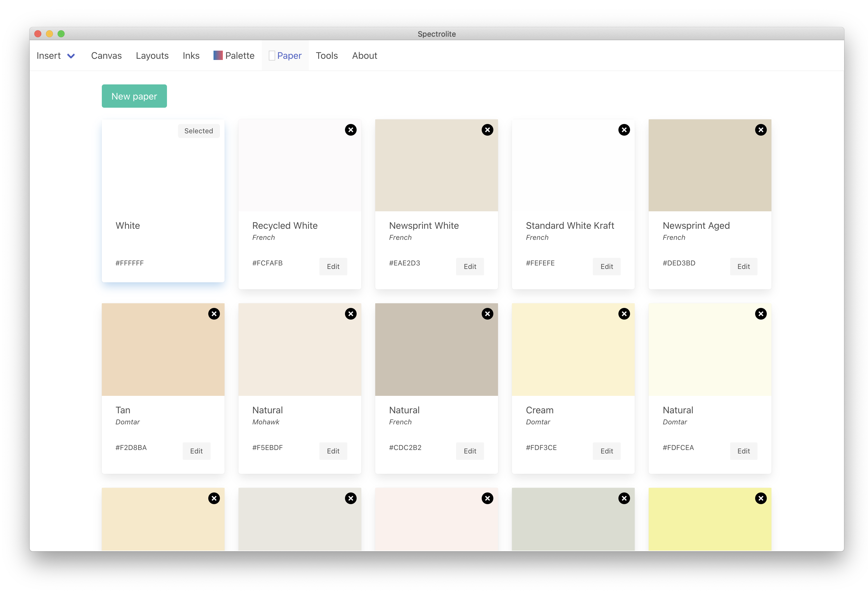Edit the Cream Domtar paper
Viewport: 868px width, 599px height.
click(606, 451)
